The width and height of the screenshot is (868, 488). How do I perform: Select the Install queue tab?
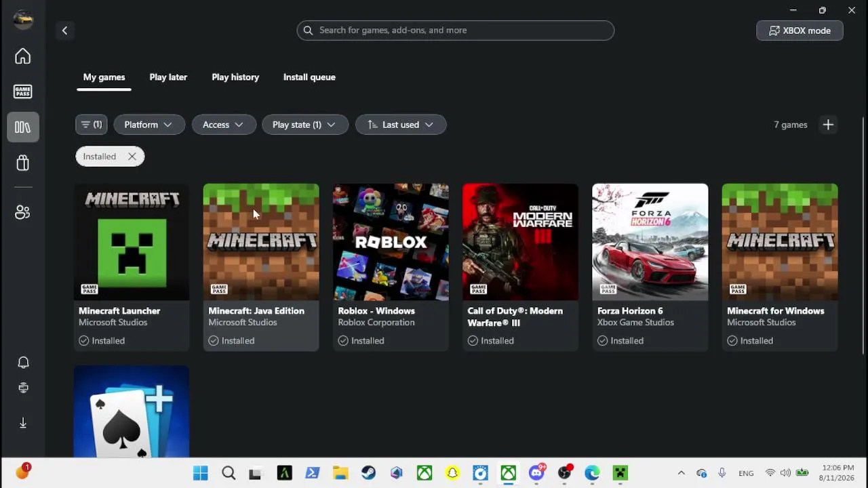[309, 77]
